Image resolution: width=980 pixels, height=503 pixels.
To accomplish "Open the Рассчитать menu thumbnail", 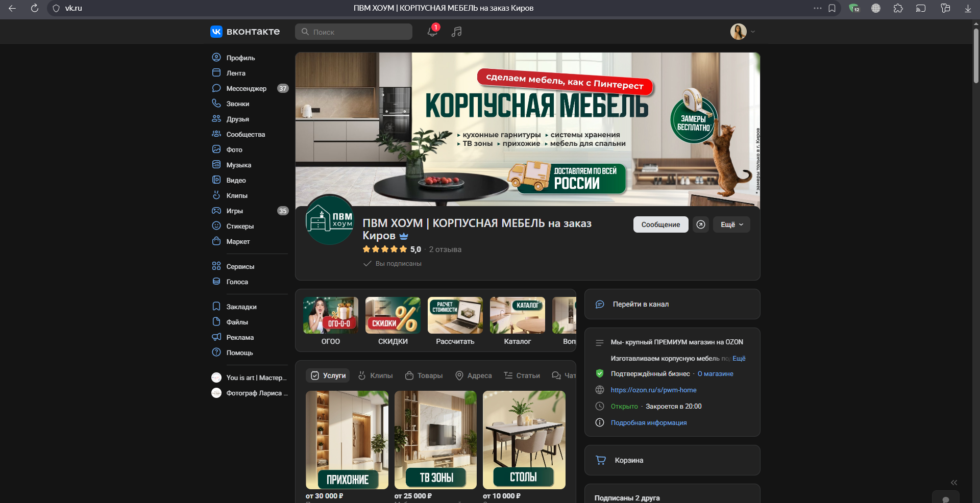I will click(455, 321).
